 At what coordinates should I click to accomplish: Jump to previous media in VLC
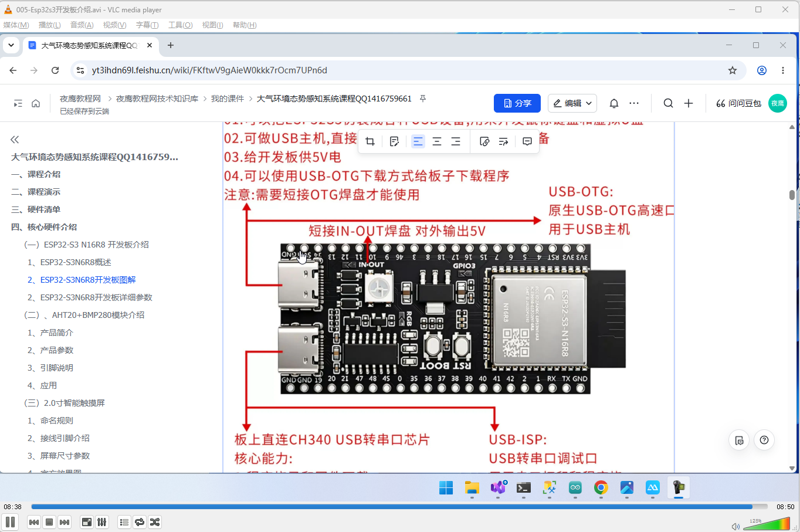point(34,522)
